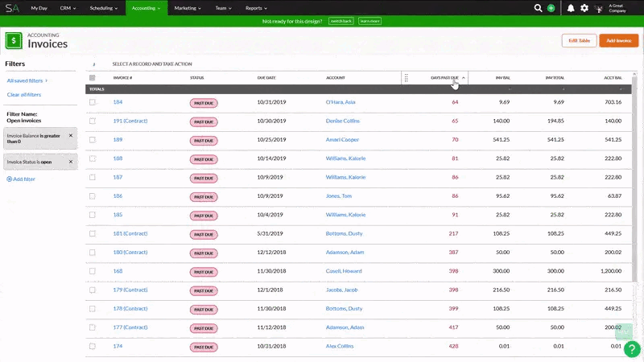This screenshot has height=362, width=644.
Task: Go to the My Day tab
Action: click(39, 8)
